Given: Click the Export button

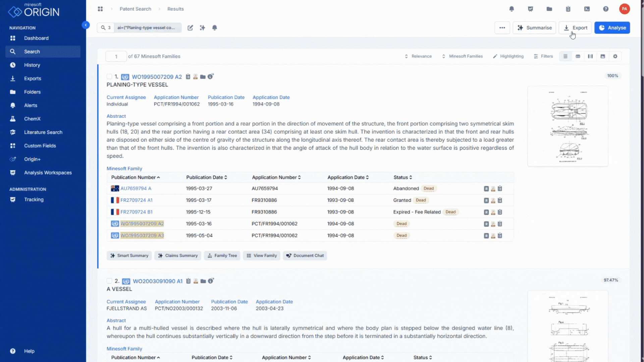Looking at the screenshot, I should [575, 28].
